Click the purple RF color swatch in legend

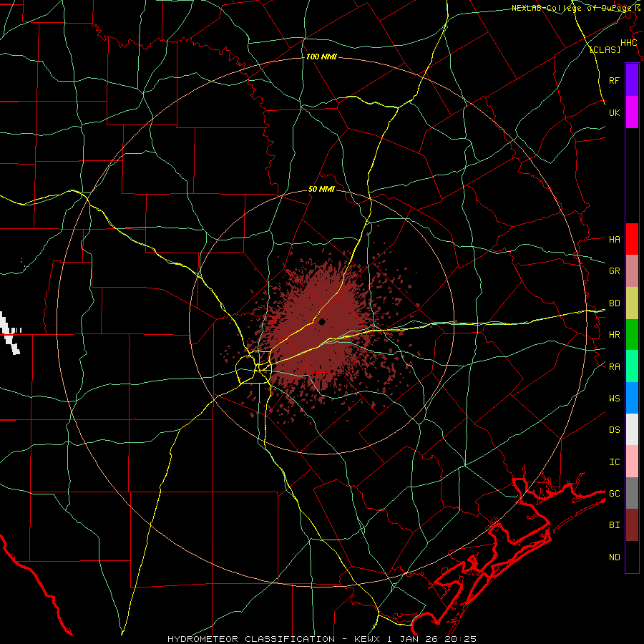coord(632,80)
